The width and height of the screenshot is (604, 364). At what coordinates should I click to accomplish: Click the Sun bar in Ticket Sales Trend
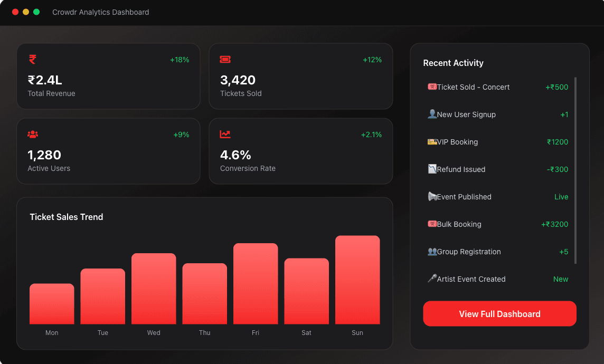click(357, 280)
